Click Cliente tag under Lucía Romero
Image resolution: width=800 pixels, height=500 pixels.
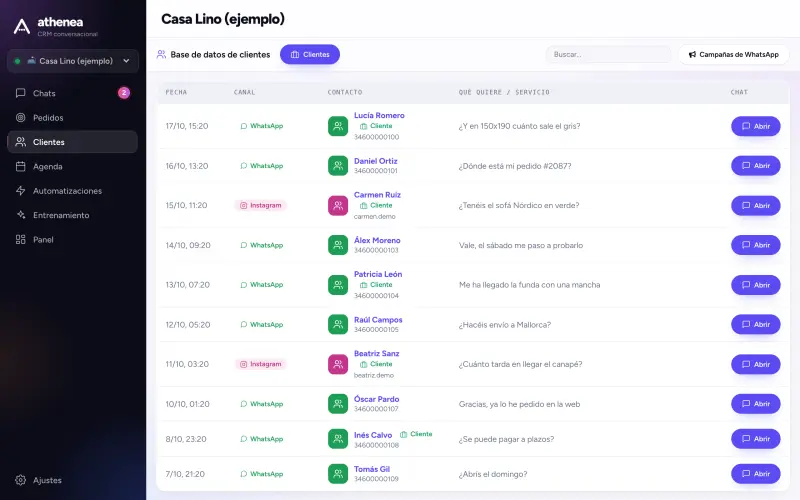[376, 126]
